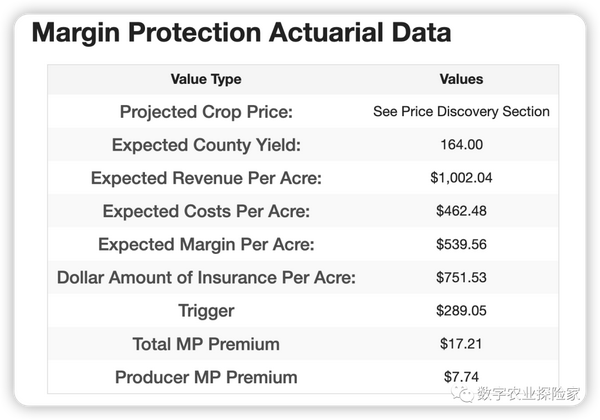Click the "Expected Costs Per Acre:" label

coord(206,211)
